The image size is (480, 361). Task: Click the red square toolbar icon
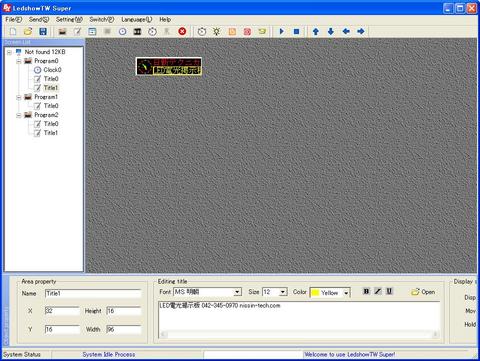pyautogui.click(x=247, y=32)
